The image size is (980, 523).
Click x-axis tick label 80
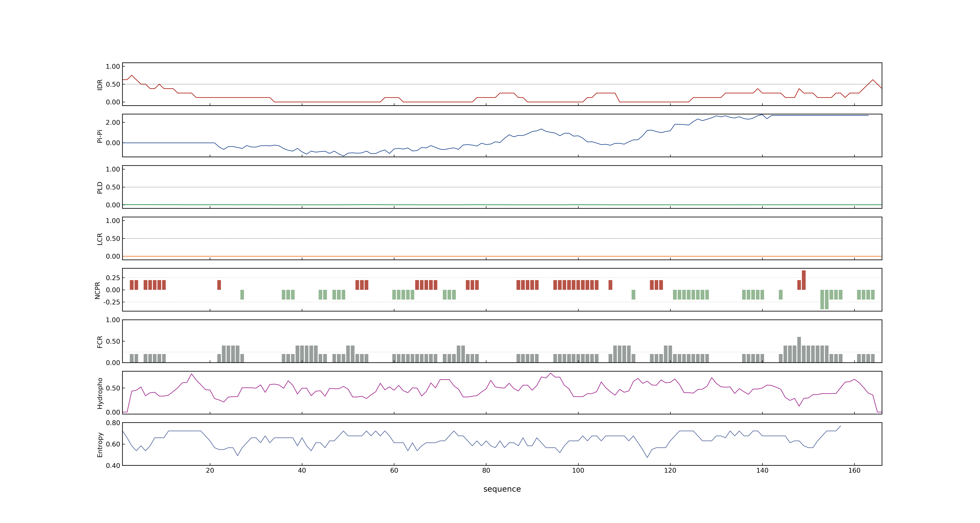coord(486,470)
